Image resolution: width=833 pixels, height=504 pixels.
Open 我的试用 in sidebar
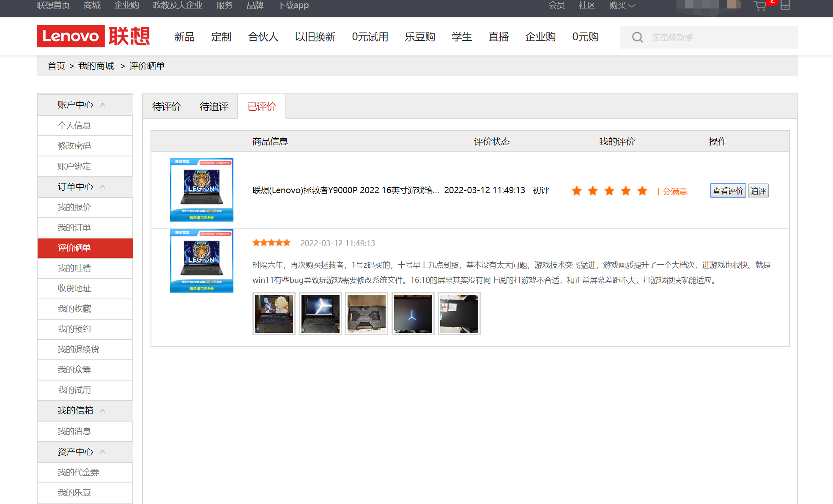tap(85, 390)
